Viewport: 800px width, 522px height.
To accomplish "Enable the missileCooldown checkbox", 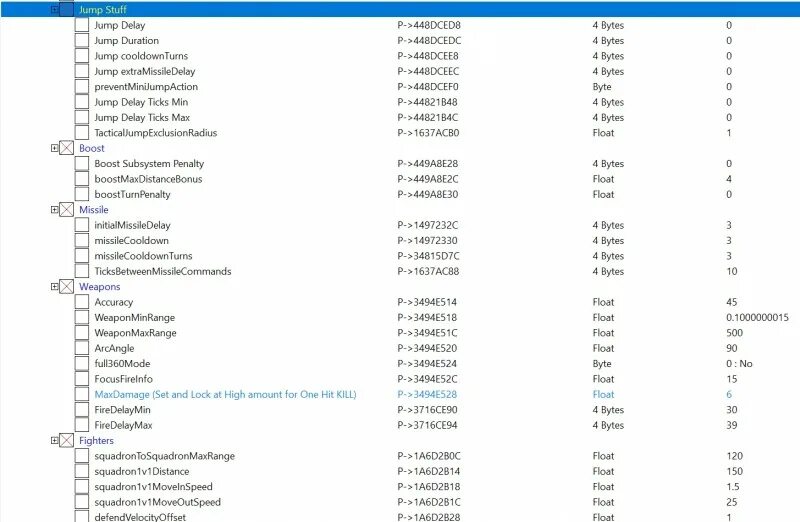I will click(x=82, y=240).
